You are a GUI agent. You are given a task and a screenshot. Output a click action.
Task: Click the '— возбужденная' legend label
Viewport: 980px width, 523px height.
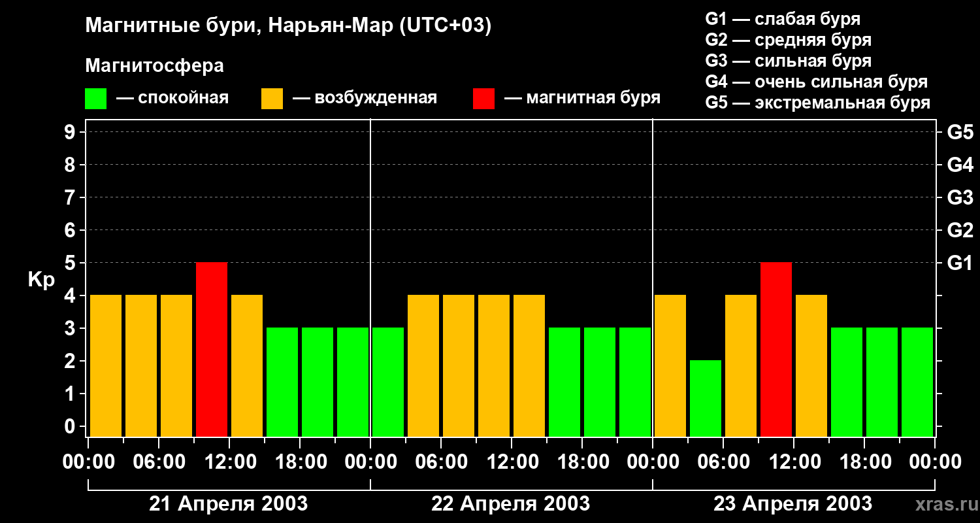click(365, 98)
